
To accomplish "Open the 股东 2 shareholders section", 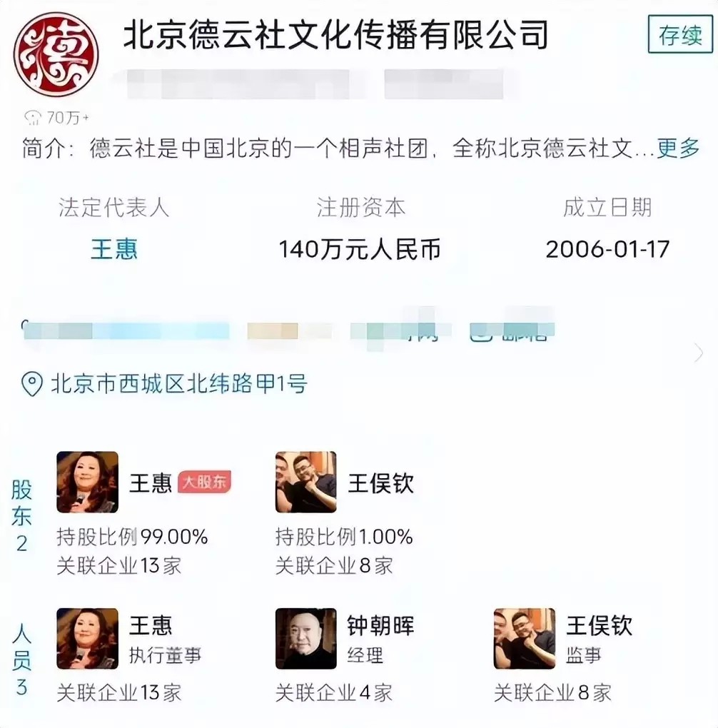I will pos(22,516).
